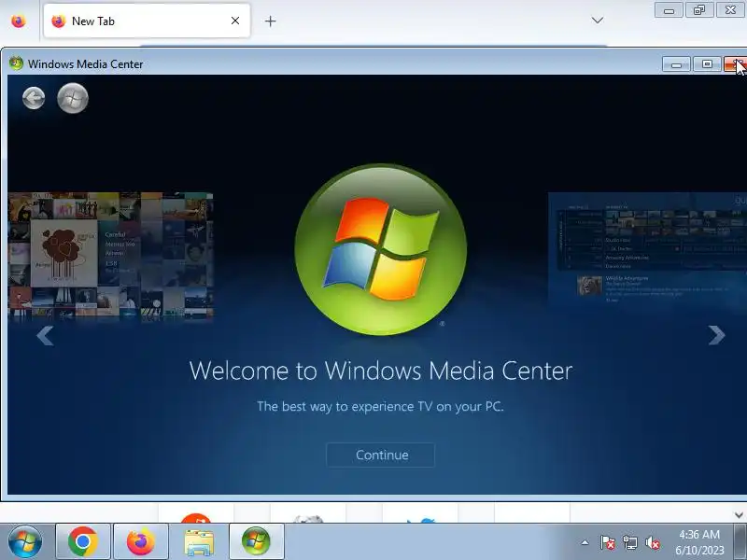Go back using Media Center back arrow

(x=34, y=99)
